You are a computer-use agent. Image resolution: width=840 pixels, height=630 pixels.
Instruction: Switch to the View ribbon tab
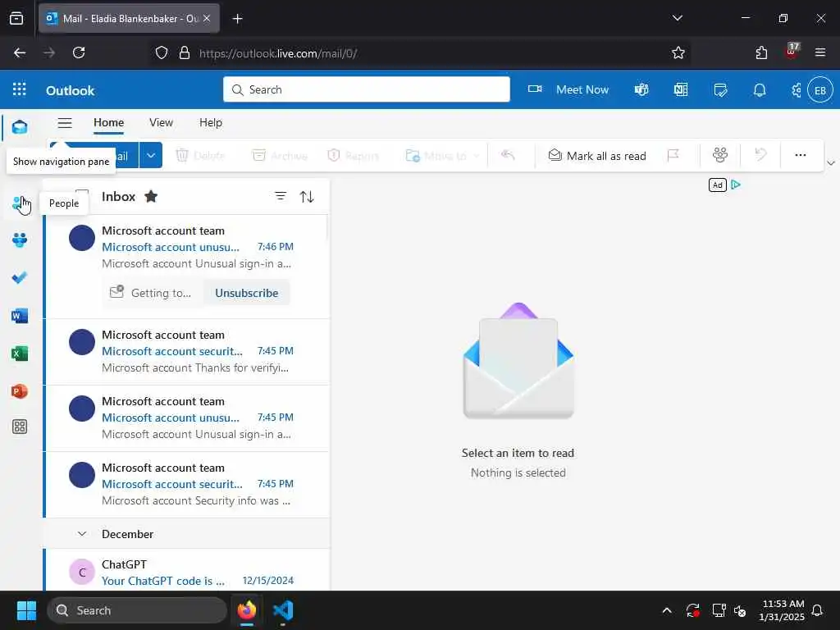pos(162,123)
